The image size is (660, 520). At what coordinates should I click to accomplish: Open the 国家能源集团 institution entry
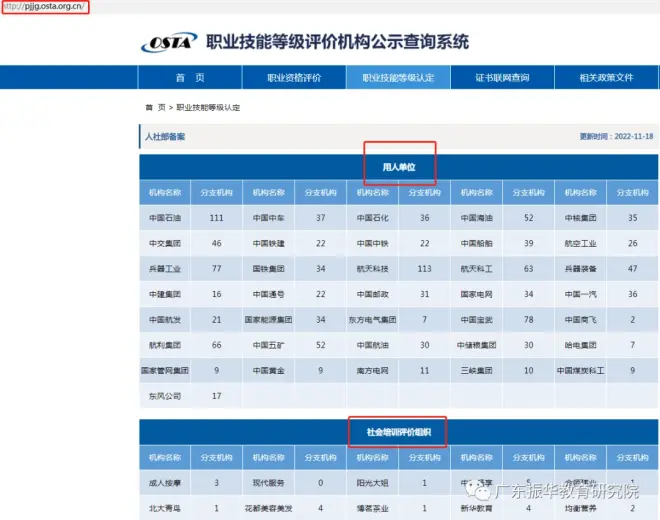point(269,320)
